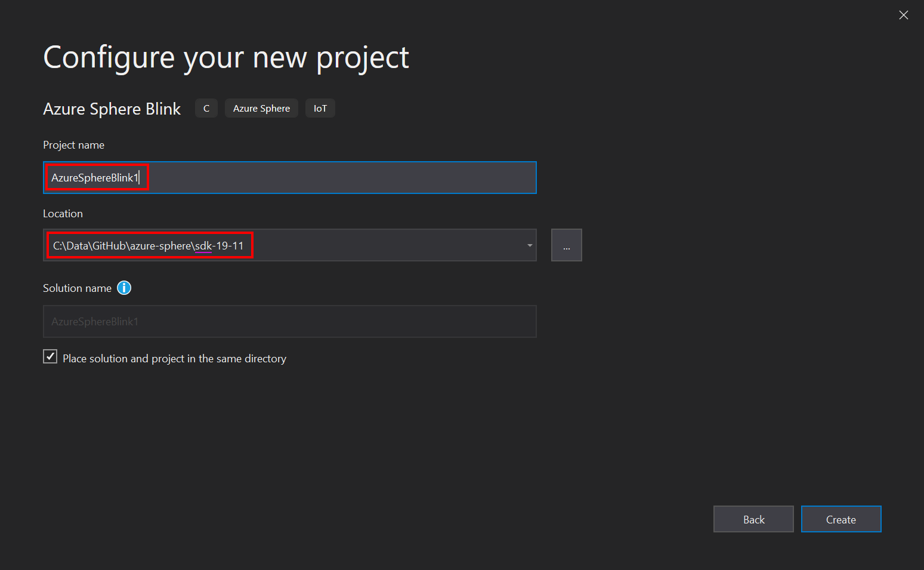Click the Azure Sphere tag
This screenshot has width=924, height=570.
tap(261, 109)
